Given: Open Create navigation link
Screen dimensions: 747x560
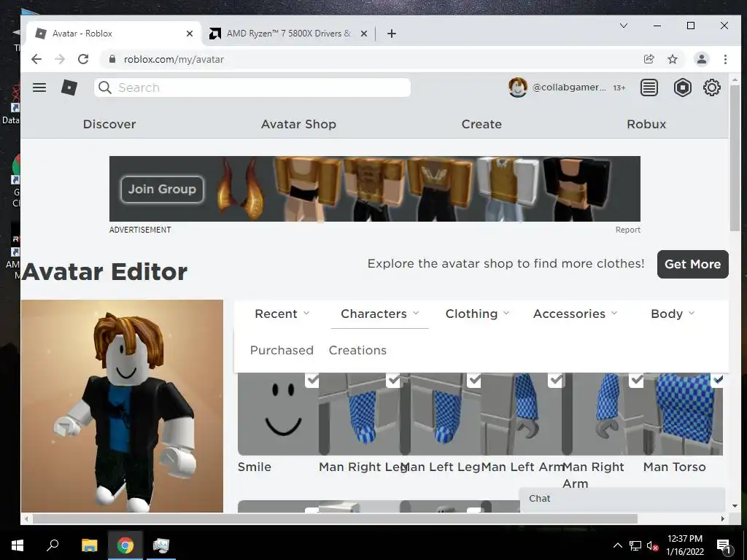Looking at the screenshot, I should tap(481, 124).
